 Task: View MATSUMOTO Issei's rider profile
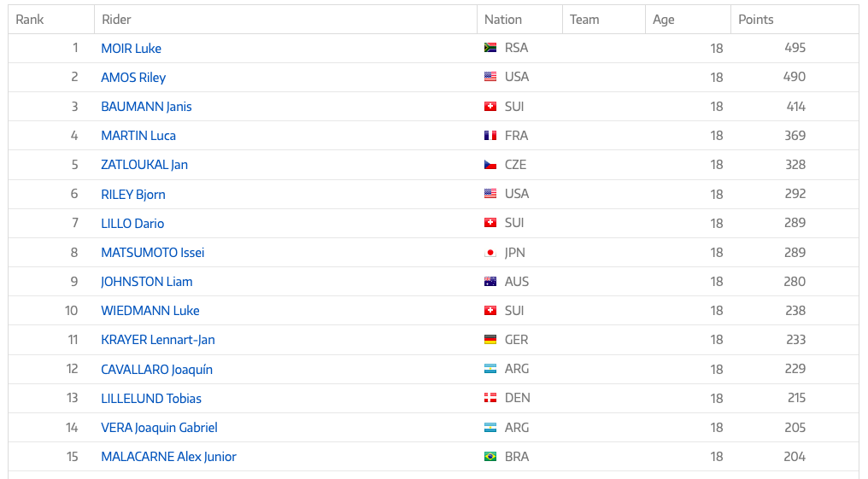pyautogui.click(x=153, y=253)
